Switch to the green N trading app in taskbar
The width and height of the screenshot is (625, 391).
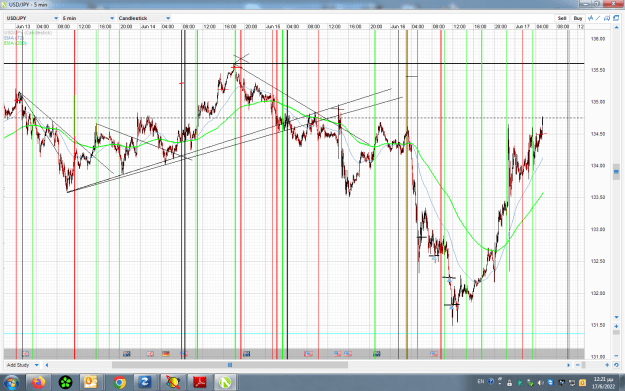[225, 383]
